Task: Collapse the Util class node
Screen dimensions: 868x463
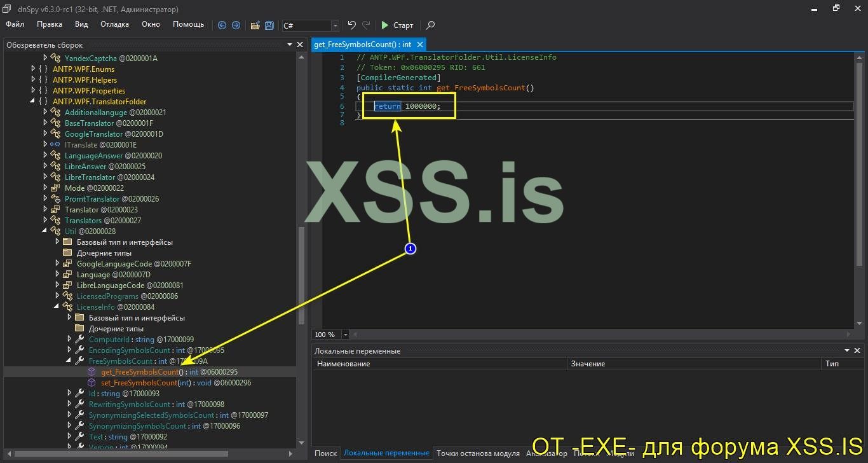Action: tap(45, 231)
